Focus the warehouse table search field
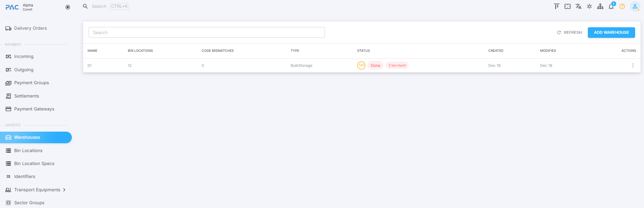644x208 pixels. coord(206,32)
